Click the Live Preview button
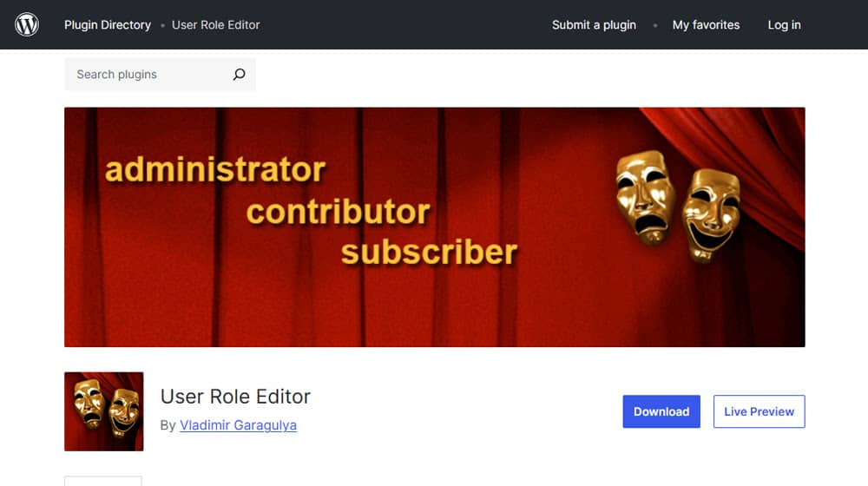The width and height of the screenshot is (868, 486). tap(759, 411)
